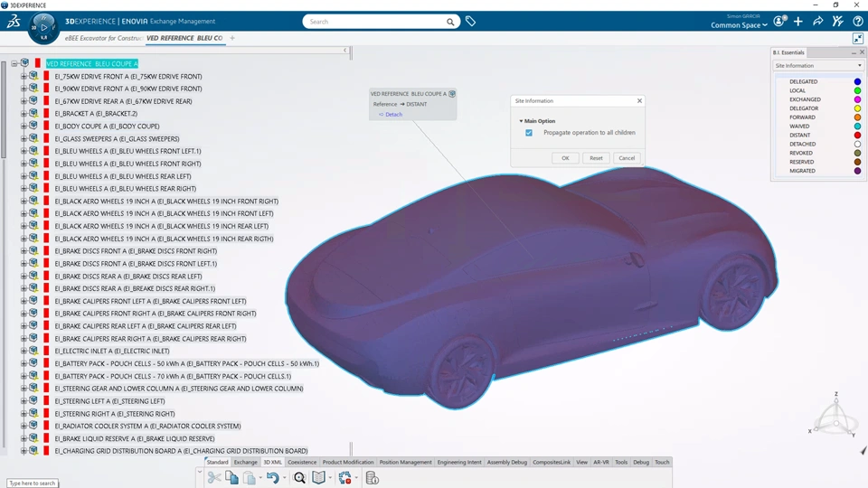Switch to the Coexistence toolbar tab

point(302,462)
